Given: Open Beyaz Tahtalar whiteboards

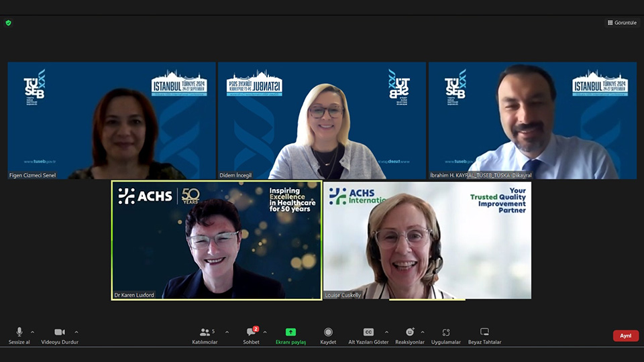Looking at the screenshot, I should (x=484, y=333).
